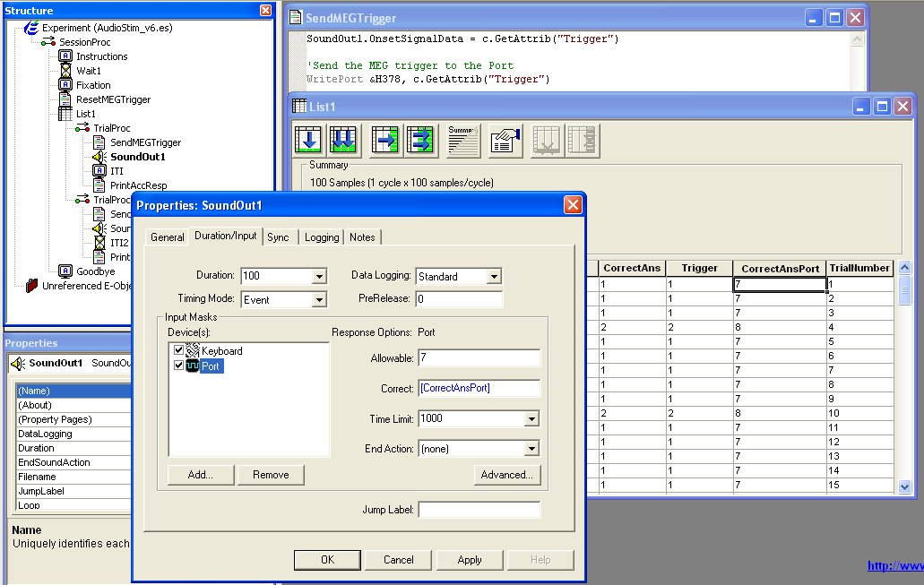Click the Advanced... button
924x585 pixels.
pyautogui.click(x=507, y=475)
